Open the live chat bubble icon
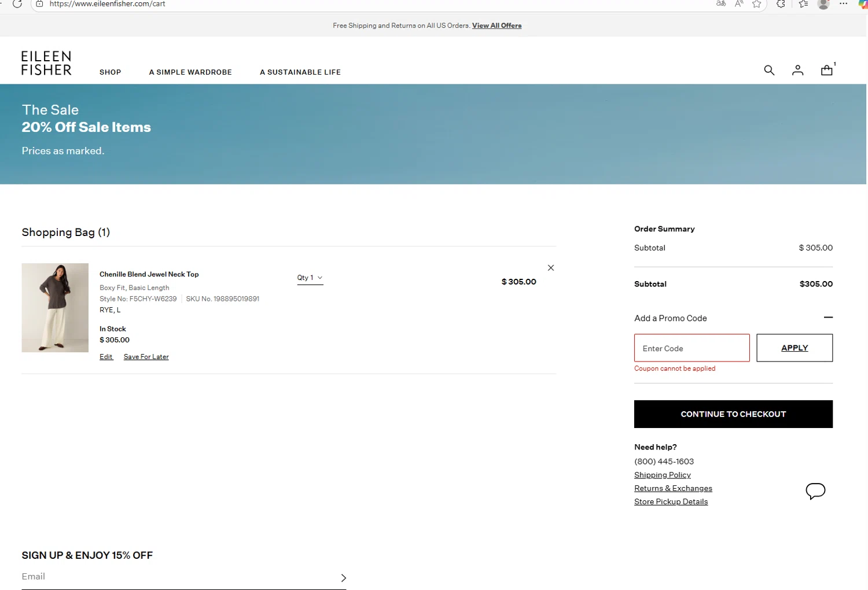 [815, 491]
